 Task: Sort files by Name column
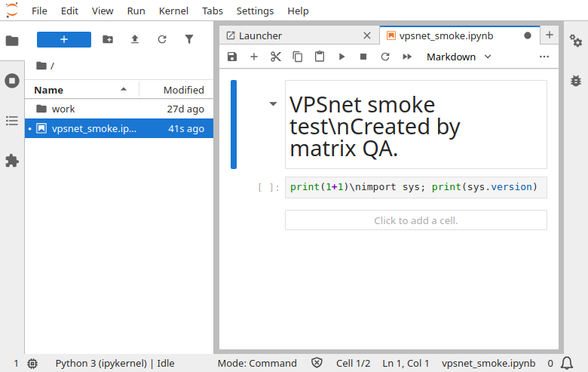click(81, 90)
